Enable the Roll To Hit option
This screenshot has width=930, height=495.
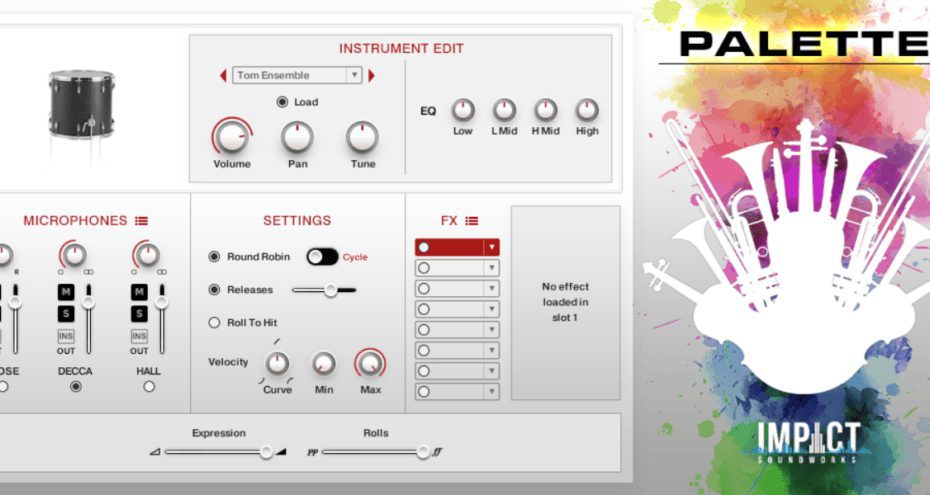[214, 323]
